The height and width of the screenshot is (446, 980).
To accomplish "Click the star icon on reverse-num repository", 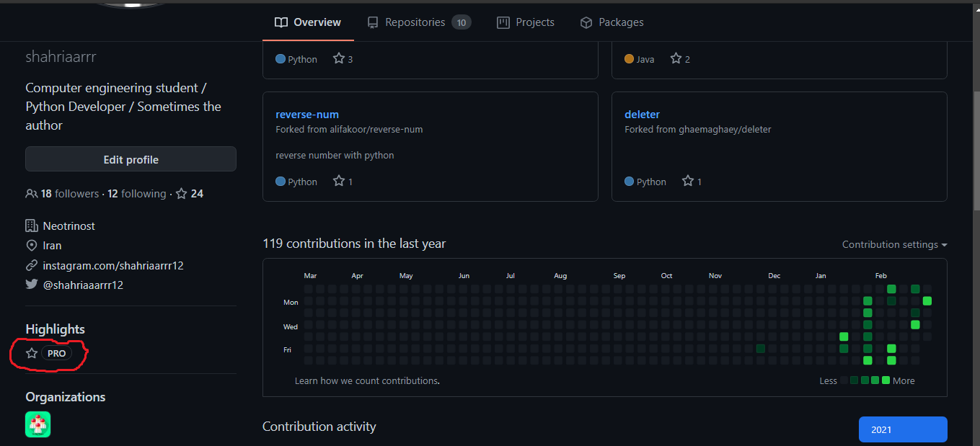I will tap(339, 182).
